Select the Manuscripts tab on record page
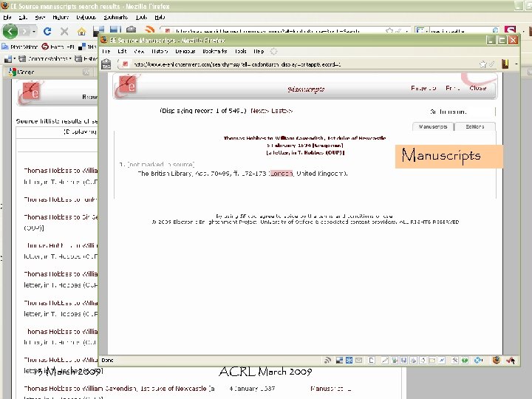This screenshot has height=399, width=532. click(x=433, y=126)
